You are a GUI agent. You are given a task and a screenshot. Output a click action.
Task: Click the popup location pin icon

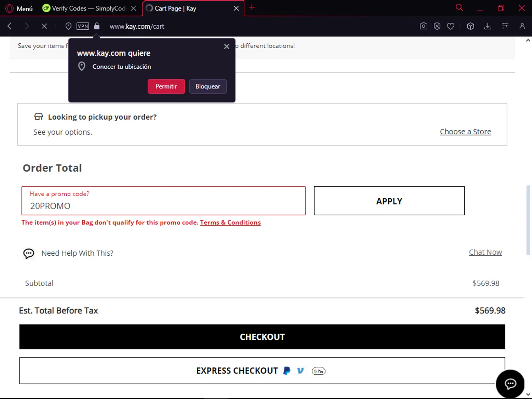[82, 66]
